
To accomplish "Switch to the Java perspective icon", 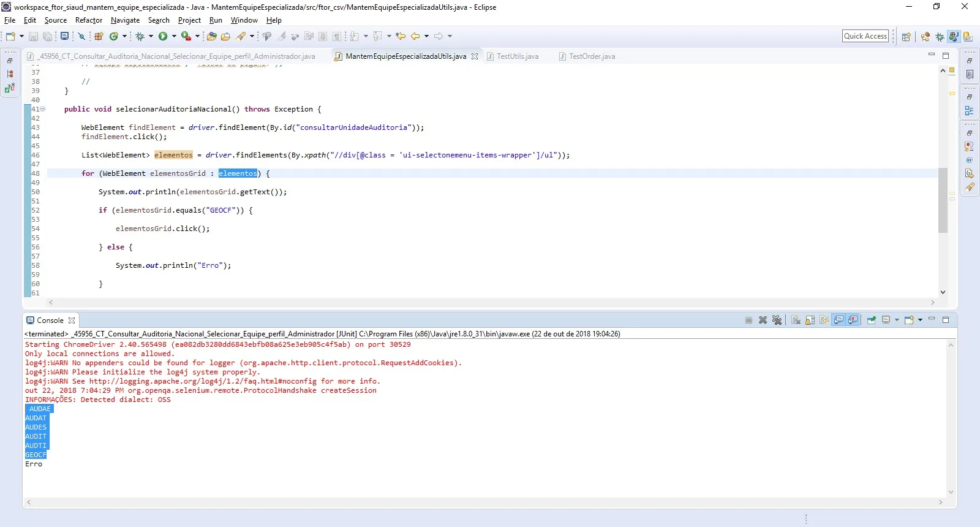I will [954, 37].
